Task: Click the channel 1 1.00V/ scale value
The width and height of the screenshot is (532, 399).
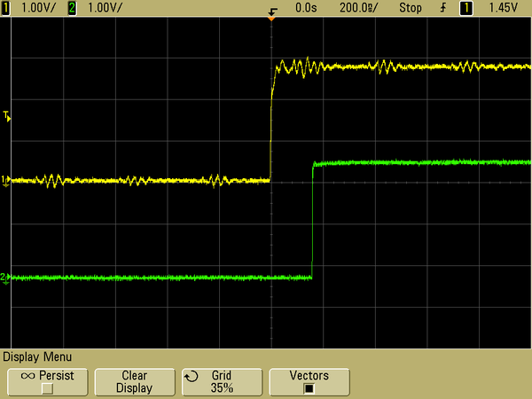Action: click(38, 8)
